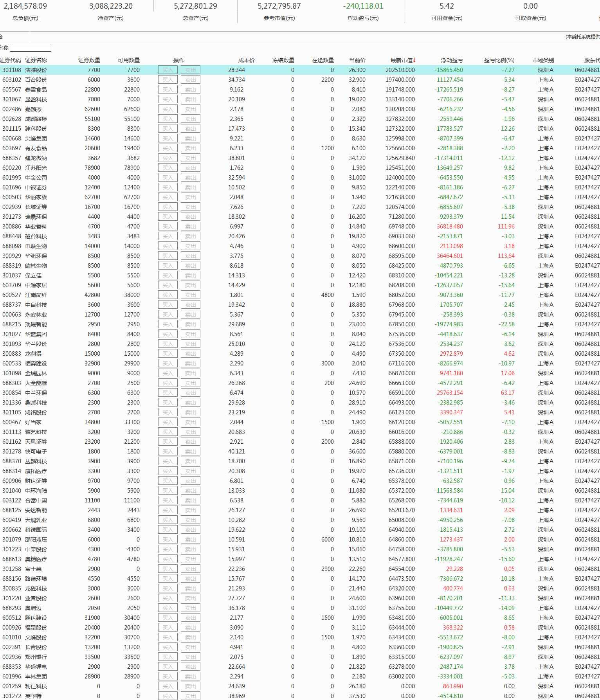Click 买入 in the 显盈科技 row

[x=168, y=99]
